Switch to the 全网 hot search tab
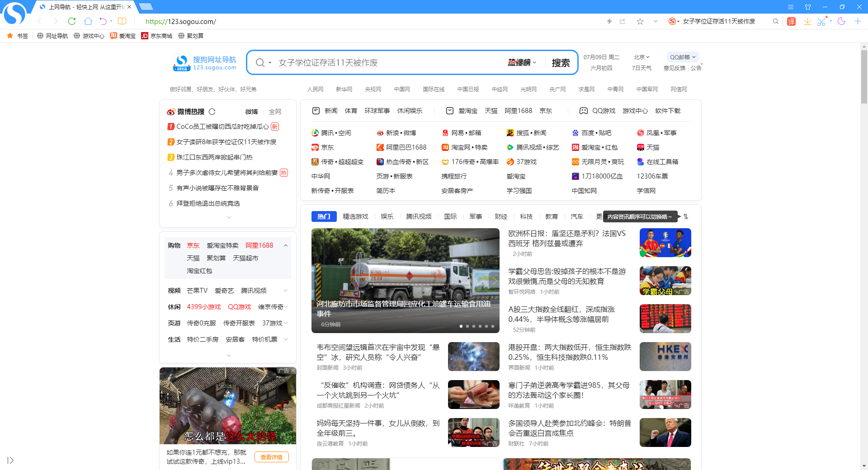The height and width of the screenshot is (470, 868). point(275,111)
